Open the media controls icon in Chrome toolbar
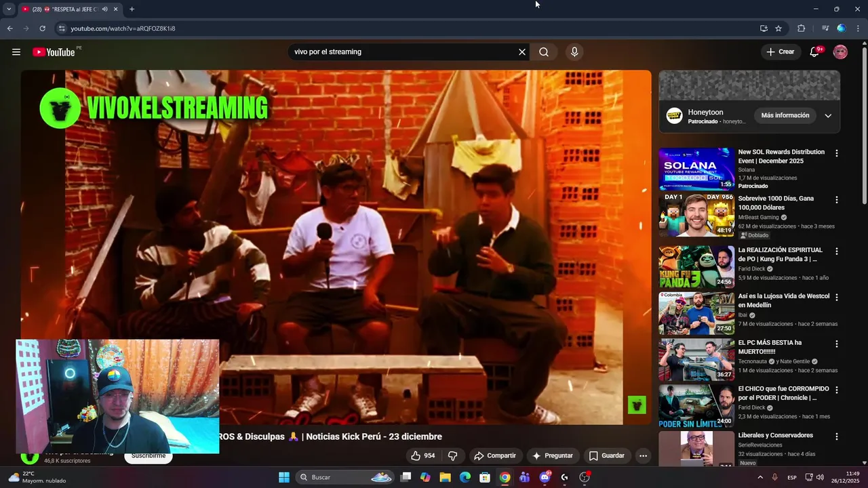 825,28
